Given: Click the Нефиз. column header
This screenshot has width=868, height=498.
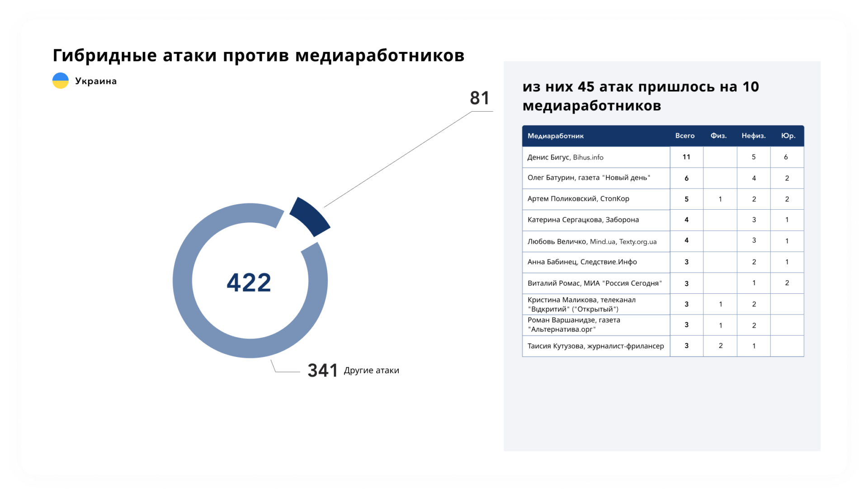Looking at the screenshot, I should tap(753, 136).
